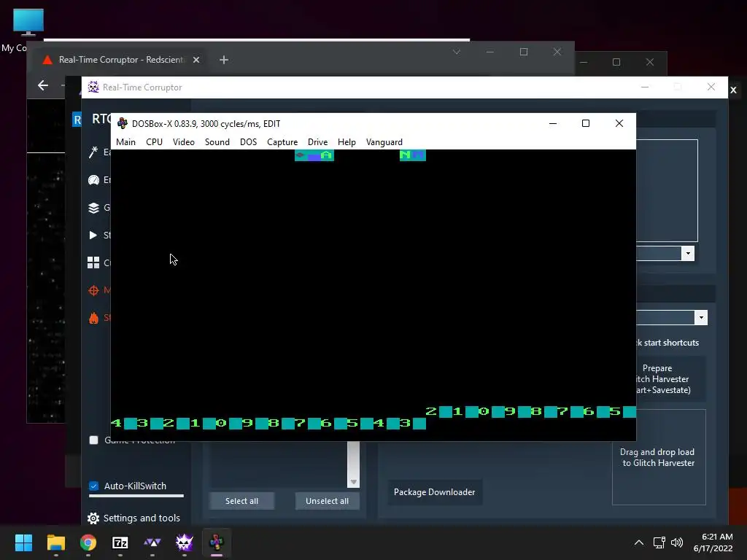Viewport: 747px width, 560px height.
Task: Click the speedometer gauge sidebar icon in RTC
Action: pyautogui.click(x=93, y=180)
